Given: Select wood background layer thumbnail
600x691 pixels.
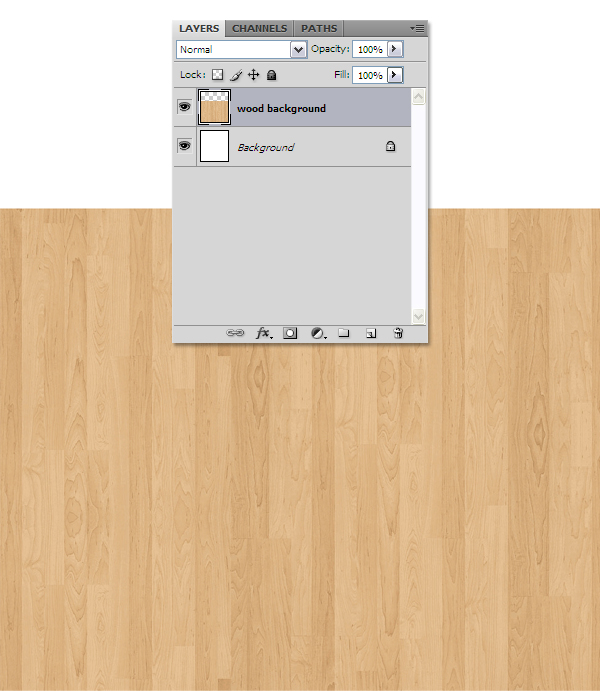Looking at the screenshot, I should [x=214, y=108].
